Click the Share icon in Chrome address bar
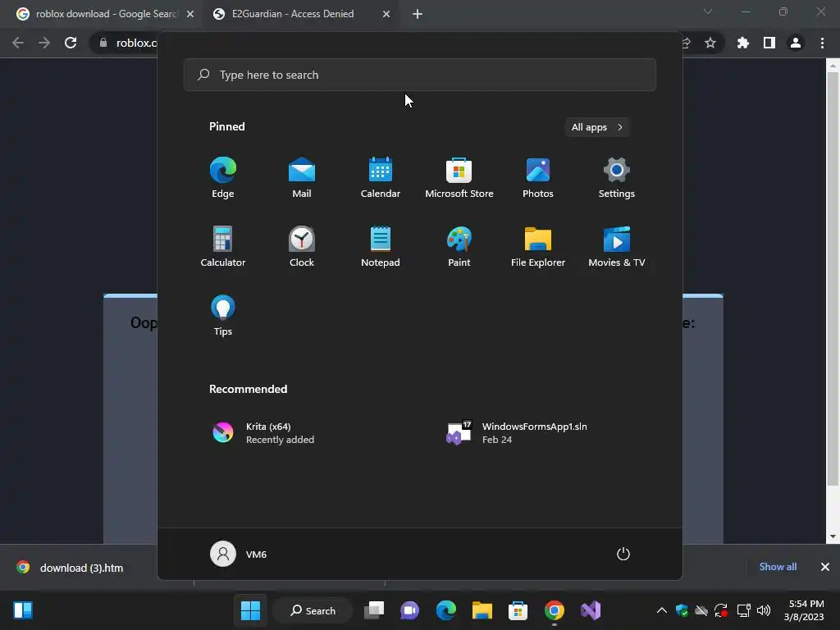This screenshot has width=840, height=630. pos(687,43)
